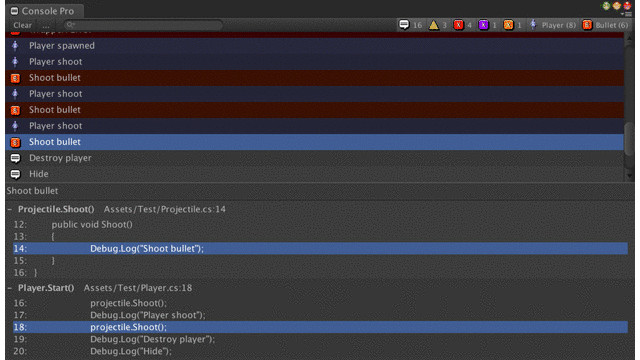The width and height of the screenshot is (640, 360).
Task: Select the first Player shoot log entry
Action: (314, 62)
